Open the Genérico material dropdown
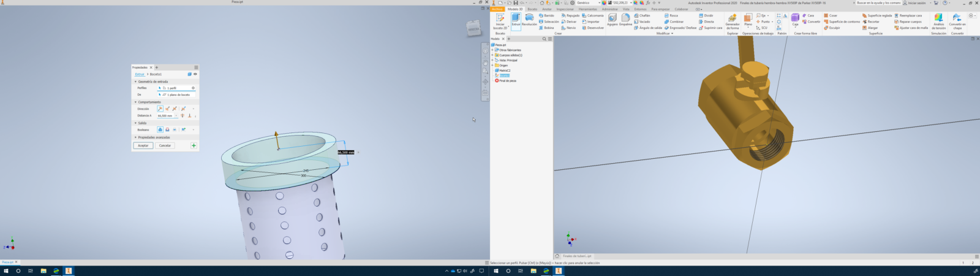Image resolution: width=980 pixels, height=276 pixels. pos(587,3)
